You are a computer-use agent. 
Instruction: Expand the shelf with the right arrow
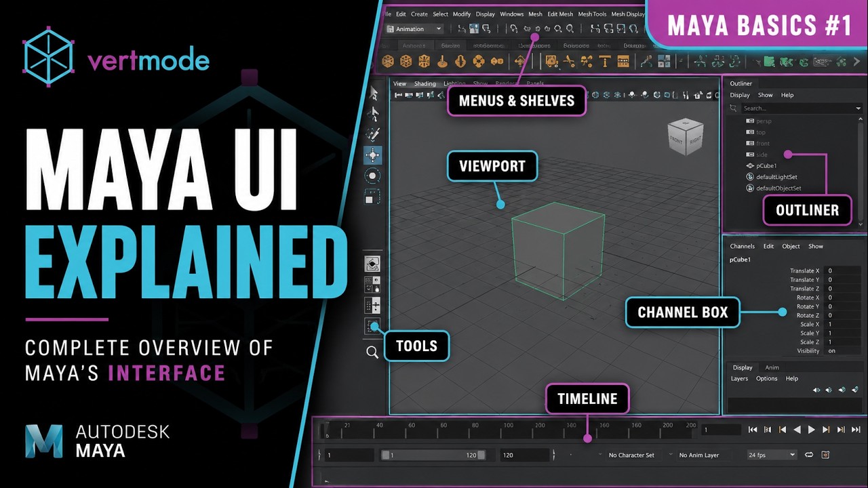[x=857, y=62]
